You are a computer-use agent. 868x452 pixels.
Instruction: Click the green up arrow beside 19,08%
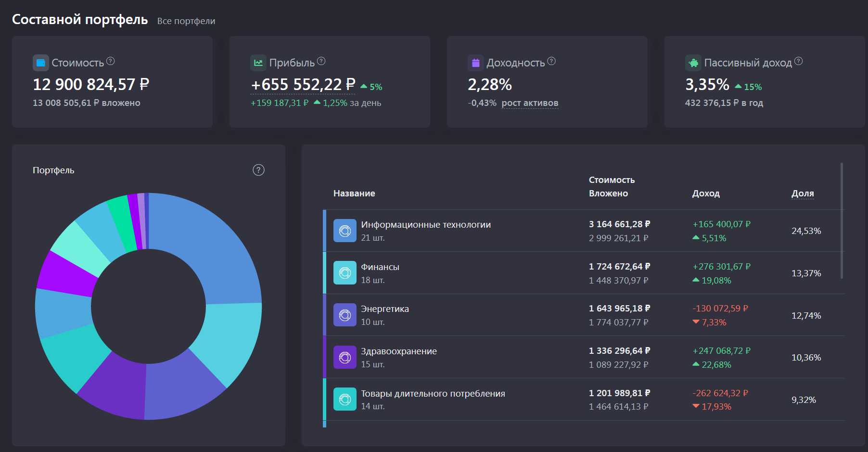(x=696, y=280)
